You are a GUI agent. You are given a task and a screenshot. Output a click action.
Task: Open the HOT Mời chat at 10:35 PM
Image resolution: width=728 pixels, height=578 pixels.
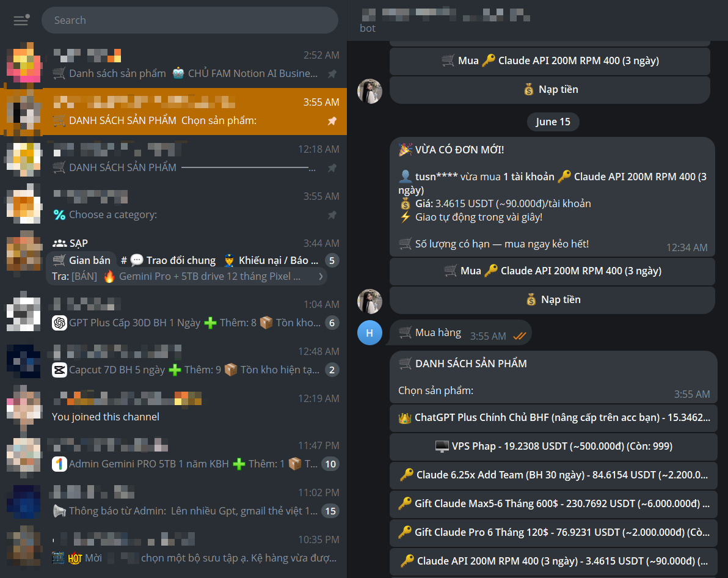173,548
